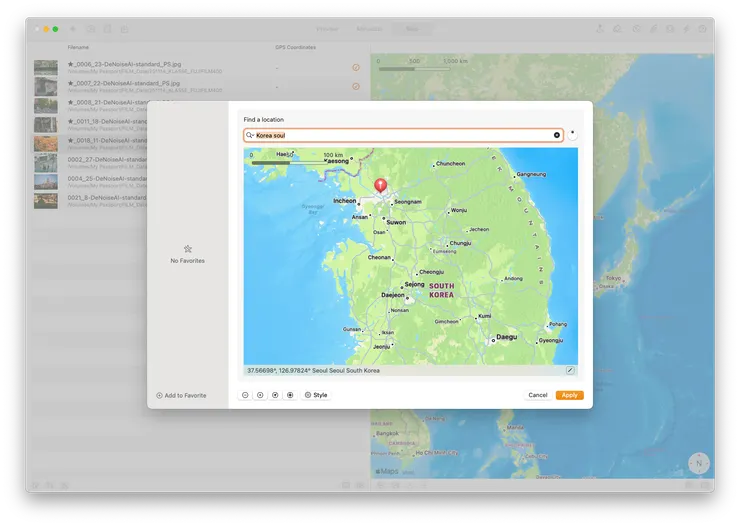Click the orange check circle for _0007_22 row

click(x=356, y=86)
